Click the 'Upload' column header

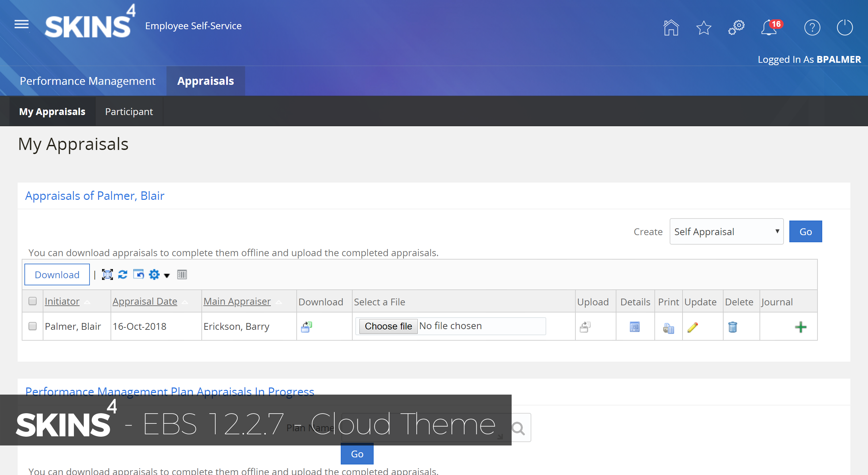[593, 302]
